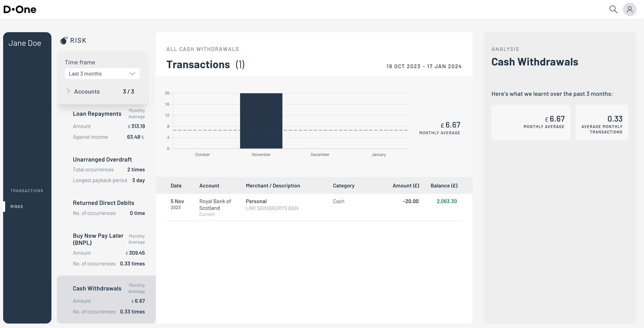Go to Transactions in the sidebar

tap(27, 191)
